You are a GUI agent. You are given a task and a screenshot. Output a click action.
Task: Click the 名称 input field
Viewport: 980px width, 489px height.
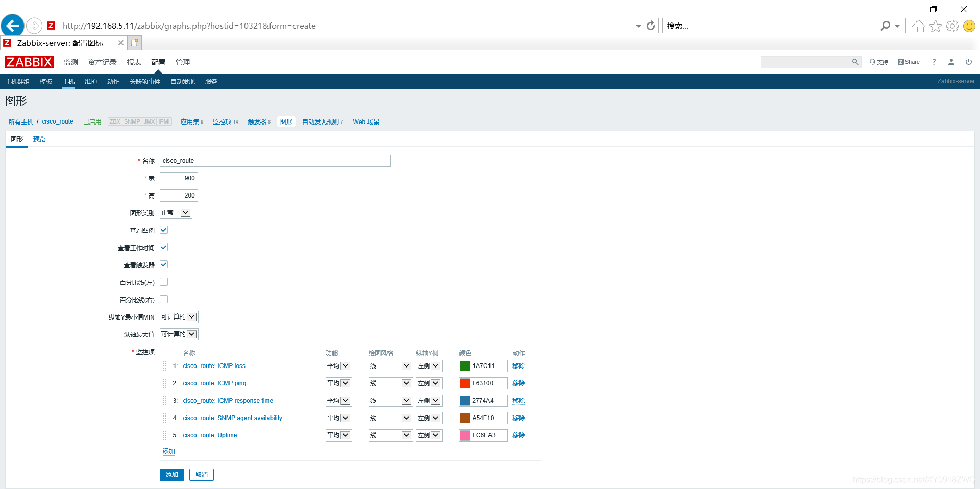[x=275, y=161]
